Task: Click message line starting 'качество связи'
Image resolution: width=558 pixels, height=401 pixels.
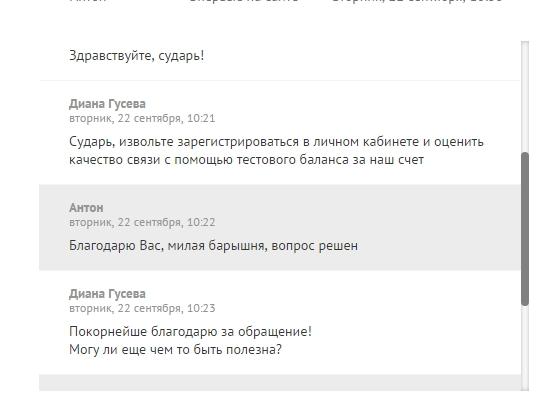Action: (246, 160)
